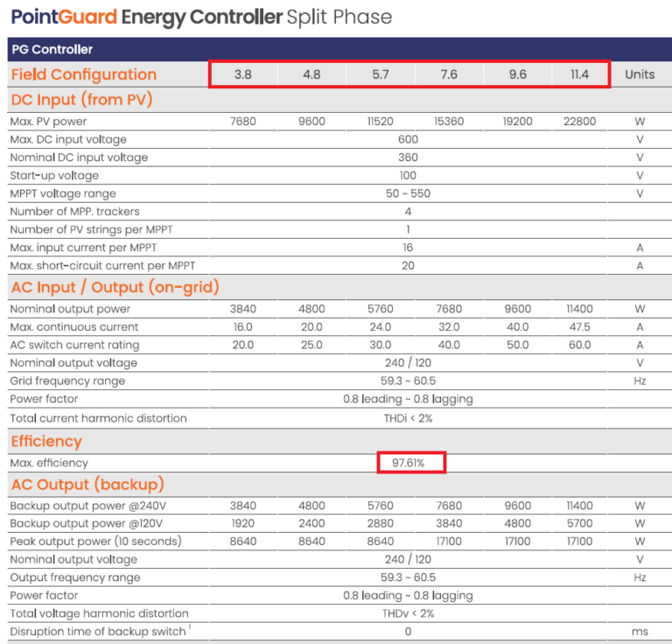
Task: Click "Peak output power (10 seconds)" label
Action: pyautogui.click(x=96, y=542)
